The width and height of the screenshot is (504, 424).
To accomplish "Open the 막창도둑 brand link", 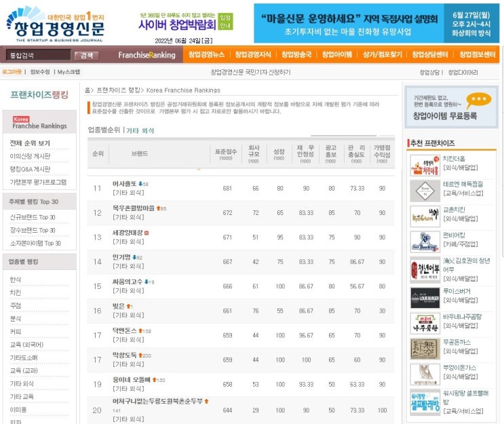I will [x=124, y=355].
